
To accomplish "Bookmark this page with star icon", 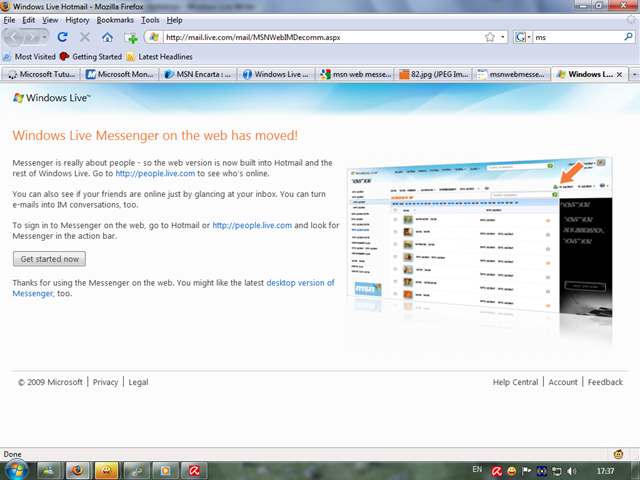I will click(490, 37).
